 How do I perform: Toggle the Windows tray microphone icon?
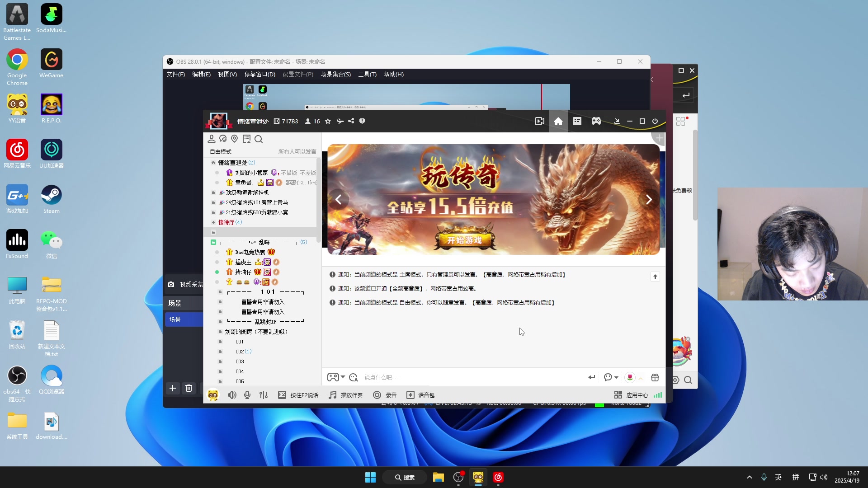tap(764, 477)
